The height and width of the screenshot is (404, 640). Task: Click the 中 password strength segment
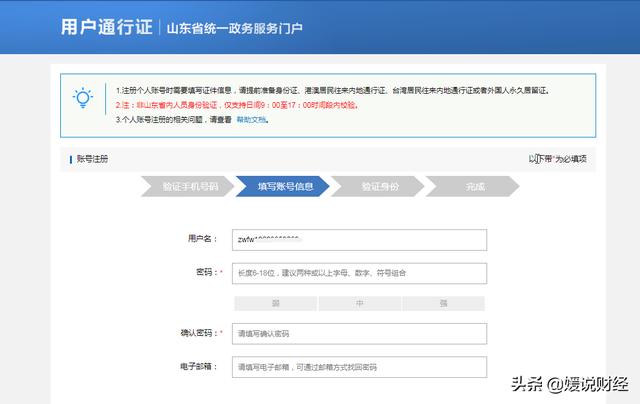(x=359, y=302)
